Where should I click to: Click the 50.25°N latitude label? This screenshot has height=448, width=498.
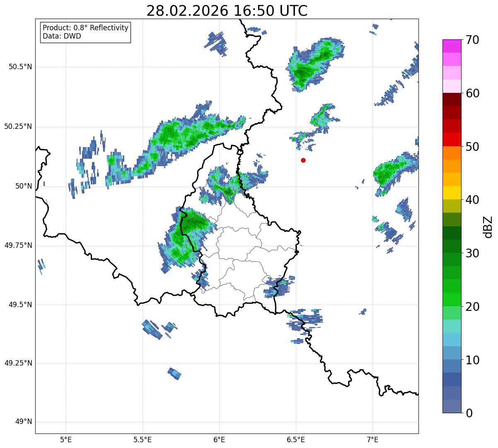18,126
